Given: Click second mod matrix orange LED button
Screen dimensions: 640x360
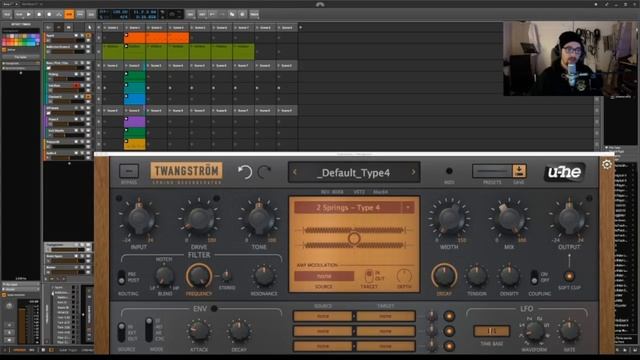Looking at the screenshot, I should (x=449, y=331).
